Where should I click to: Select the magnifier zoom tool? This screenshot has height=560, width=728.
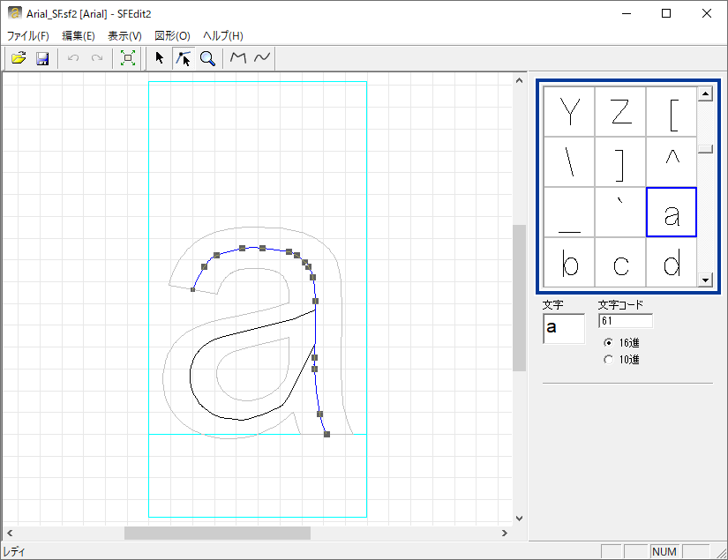tap(207, 58)
